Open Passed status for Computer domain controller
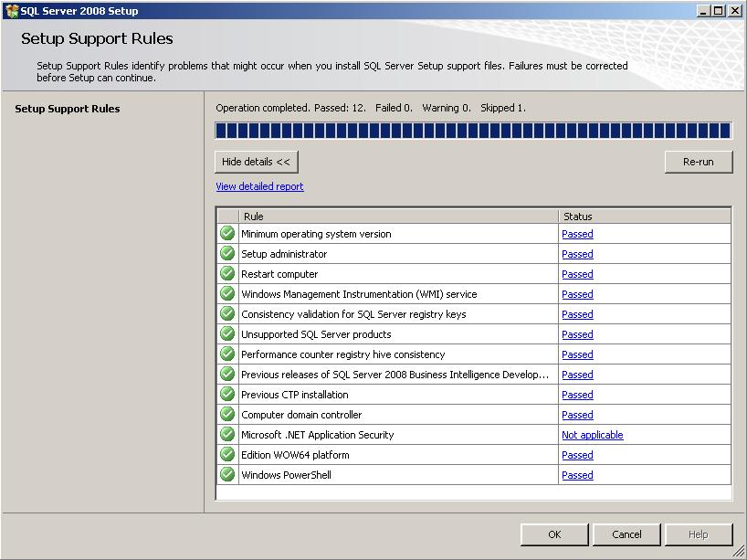Viewport: 747px width, 560px height. [x=577, y=415]
